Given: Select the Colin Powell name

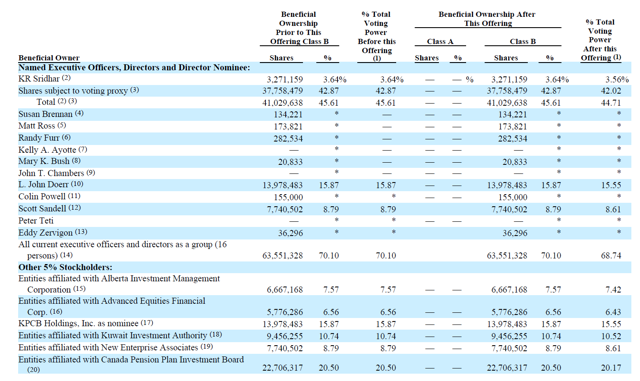Looking at the screenshot, I should pyautogui.click(x=42, y=196).
